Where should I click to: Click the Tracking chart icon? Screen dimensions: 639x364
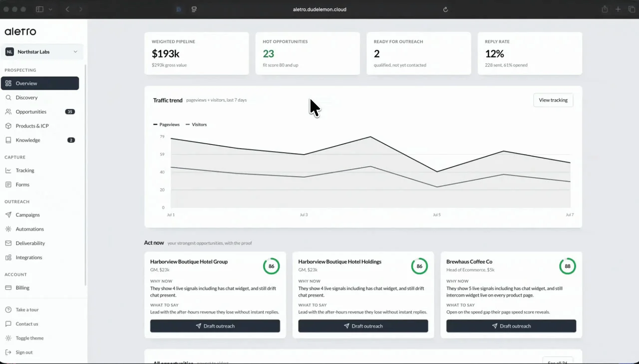click(8, 171)
